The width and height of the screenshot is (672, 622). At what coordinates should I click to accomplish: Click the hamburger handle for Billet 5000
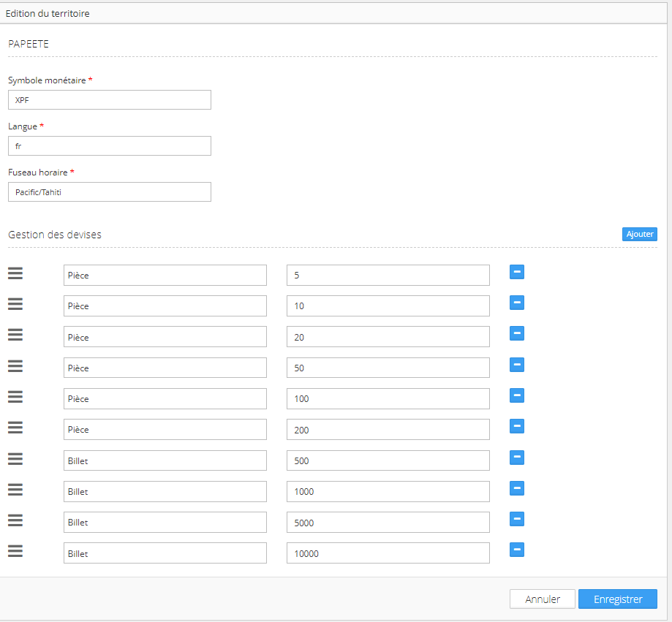[15, 520]
